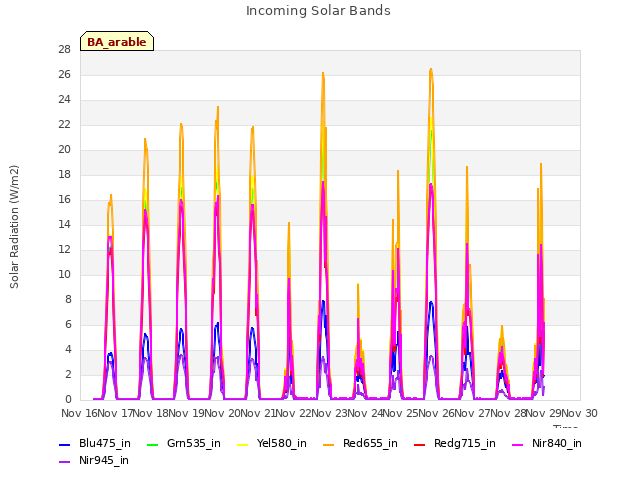640x480 pixels.
Task: Click the orange Red655_in legend swatch
Action: click(329, 444)
